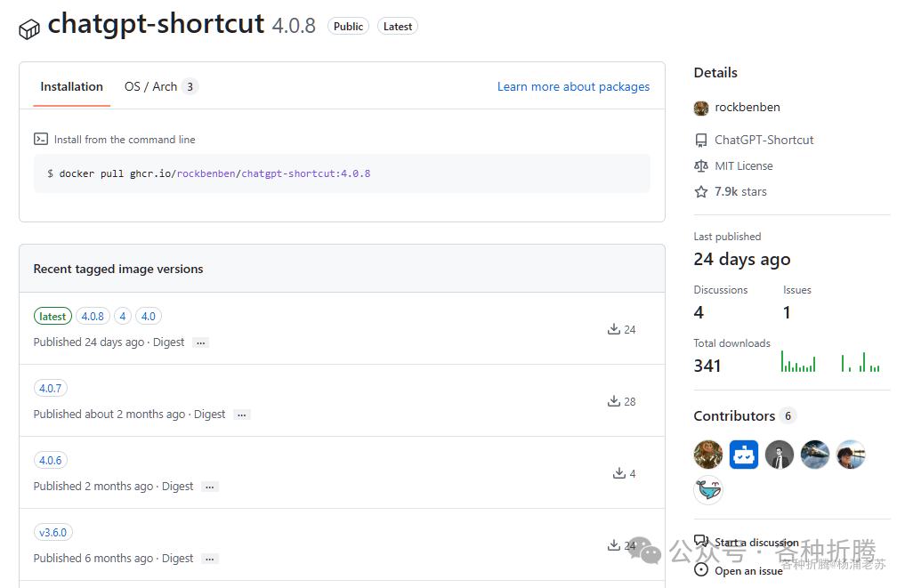Viewport: 905px width, 588px height.
Task: Open the version tag v3.6.0
Action: [53, 531]
